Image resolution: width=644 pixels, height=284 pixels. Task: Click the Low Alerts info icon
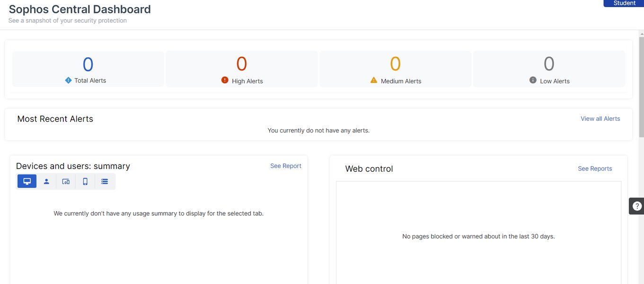click(x=534, y=80)
